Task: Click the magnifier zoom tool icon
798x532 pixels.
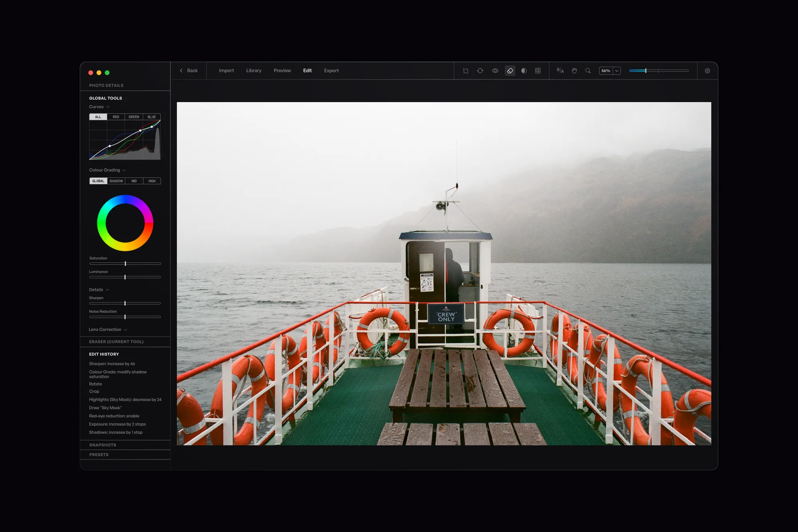Action: [588, 71]
